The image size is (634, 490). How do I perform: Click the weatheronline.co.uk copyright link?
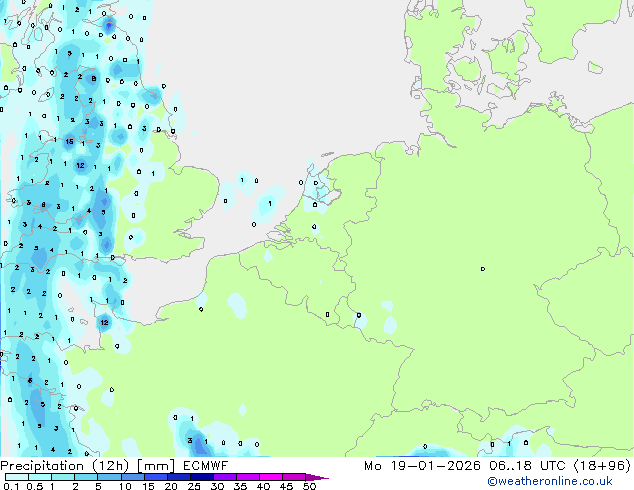[x=549, y=481]
